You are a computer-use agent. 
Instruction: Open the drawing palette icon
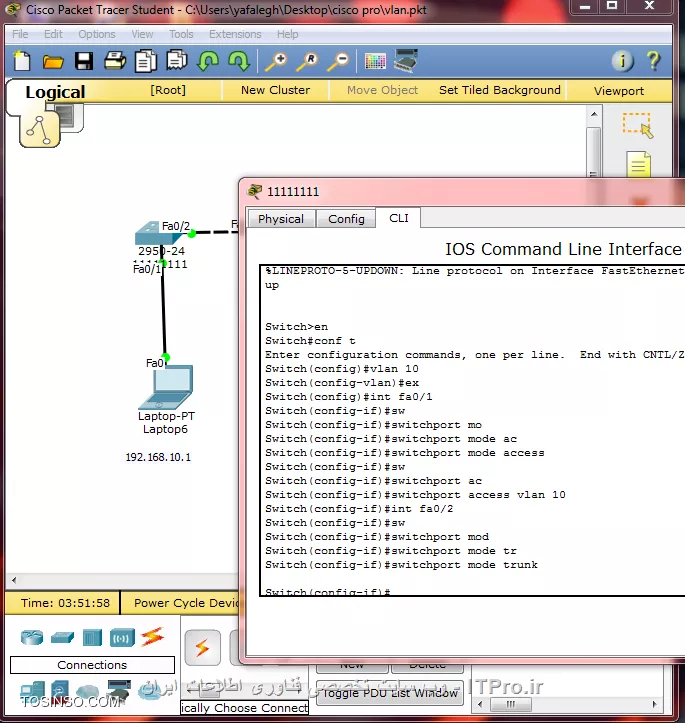pyautogui.click(x=375, y=61)
